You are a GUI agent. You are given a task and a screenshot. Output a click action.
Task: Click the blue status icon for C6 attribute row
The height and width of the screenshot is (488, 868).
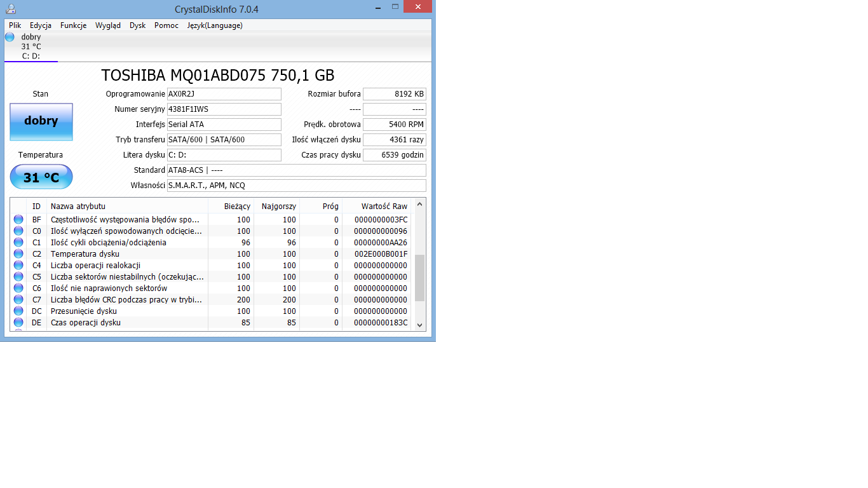[18, 288]
